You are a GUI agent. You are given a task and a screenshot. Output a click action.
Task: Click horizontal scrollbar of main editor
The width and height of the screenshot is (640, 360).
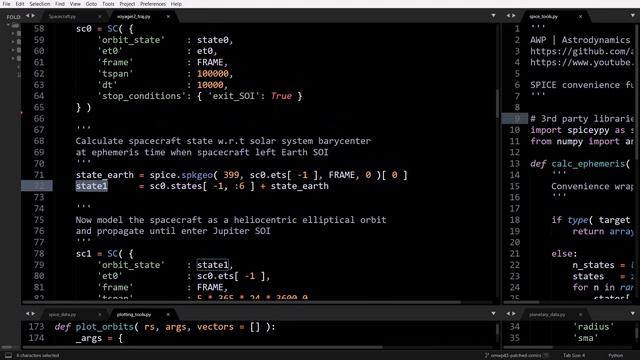pyautogui.click(x=241, y=302)
